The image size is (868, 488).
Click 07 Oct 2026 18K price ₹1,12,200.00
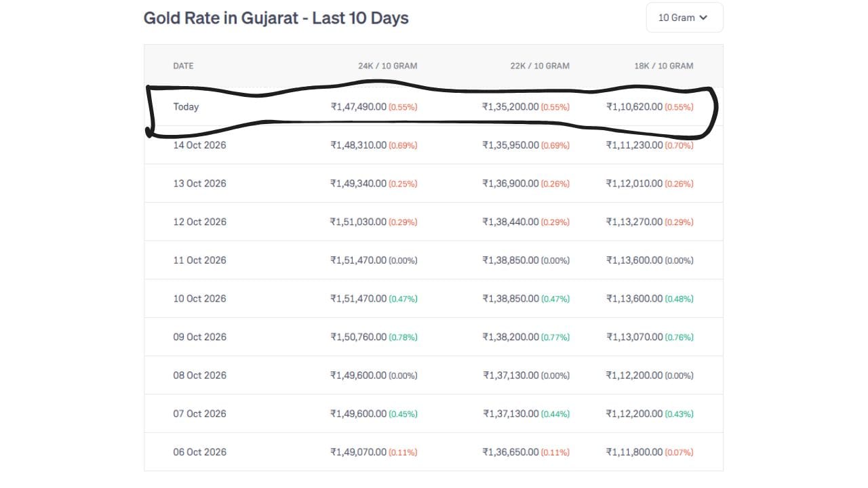click(x=635, y=413)
